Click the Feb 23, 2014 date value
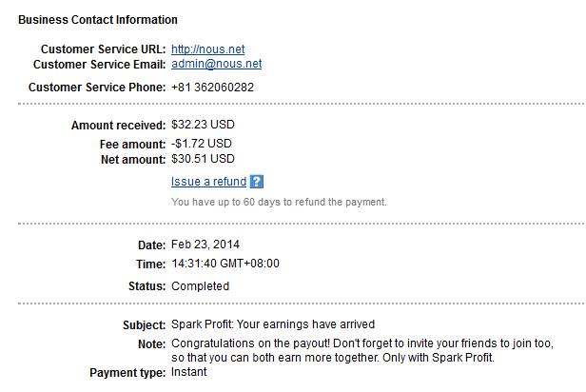586x392 pixels. coord(205,245)
